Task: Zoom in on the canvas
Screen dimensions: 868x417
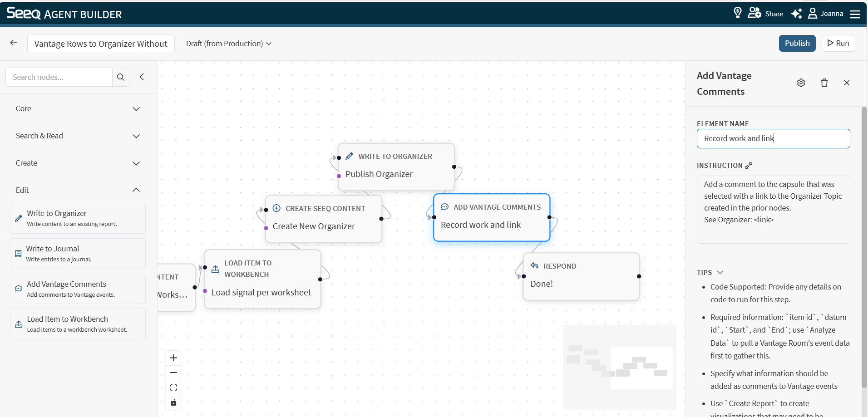Action: (x=173, y=358)
